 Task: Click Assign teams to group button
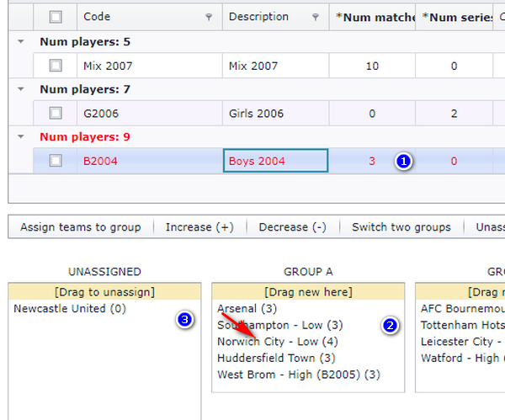click(81, 227)
